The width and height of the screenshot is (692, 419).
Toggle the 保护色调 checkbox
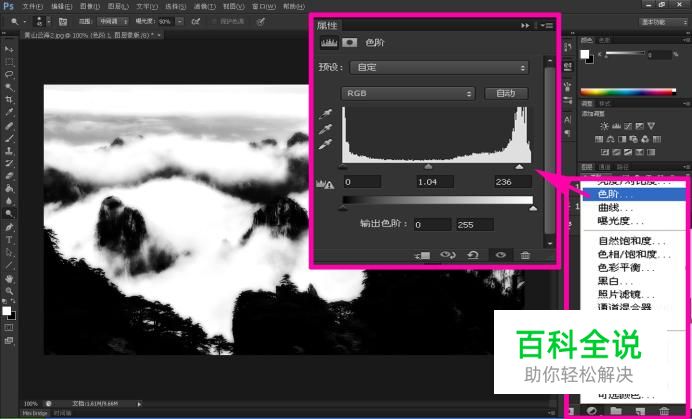click(x=214, y=21)
